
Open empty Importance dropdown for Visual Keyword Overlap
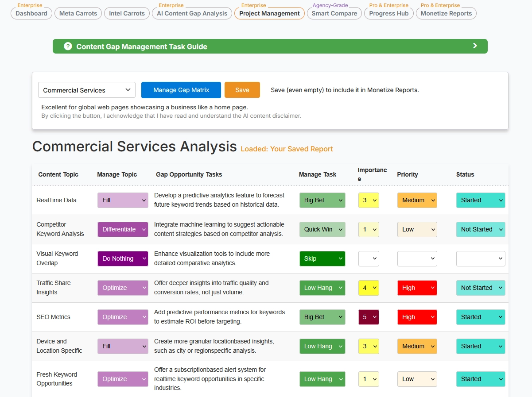[x=369, y=258]
